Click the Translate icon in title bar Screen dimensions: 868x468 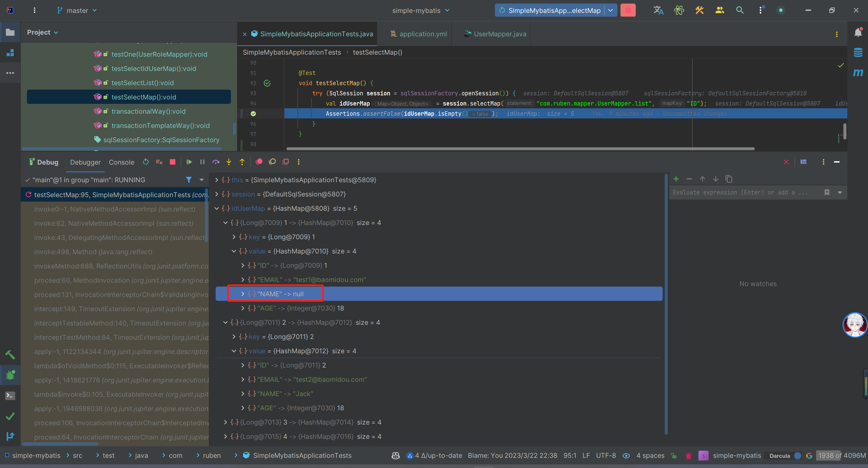click(658, 10)
